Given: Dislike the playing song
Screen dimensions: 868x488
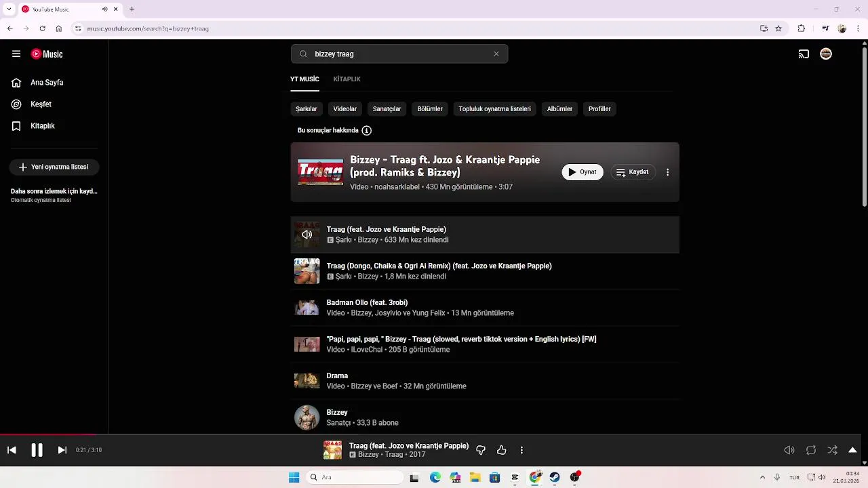Looking at the screenshot, I should click(x=481, y=450).
